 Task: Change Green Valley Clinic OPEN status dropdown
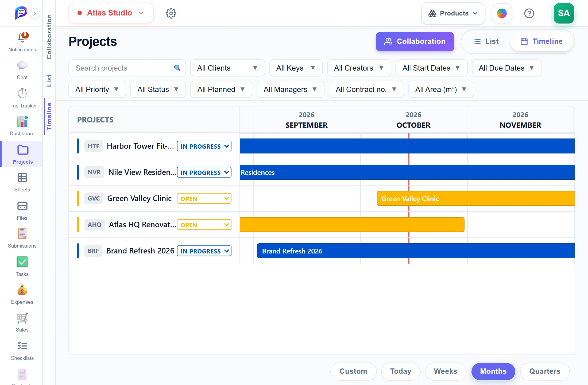tap(204, 199)
